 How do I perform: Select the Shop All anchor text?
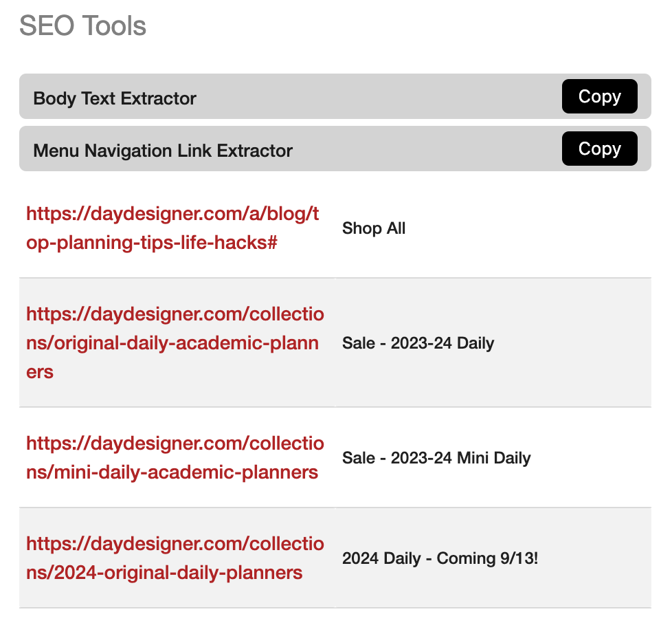click(374, 228)
